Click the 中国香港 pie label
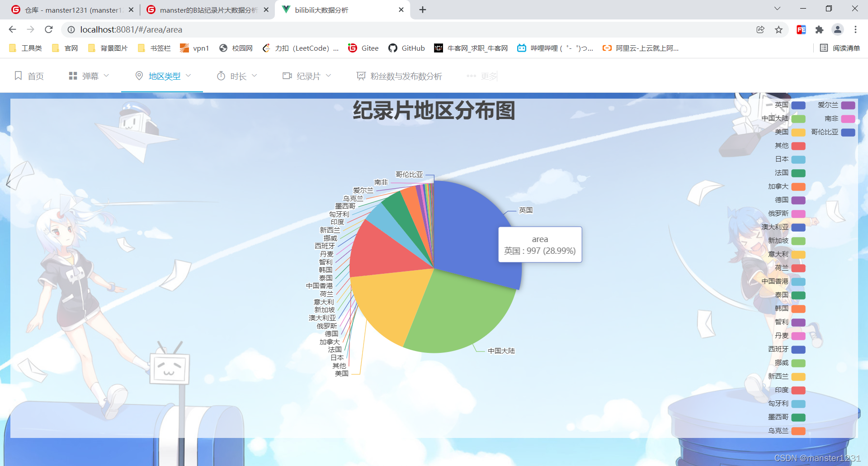 tap(319, 285)
